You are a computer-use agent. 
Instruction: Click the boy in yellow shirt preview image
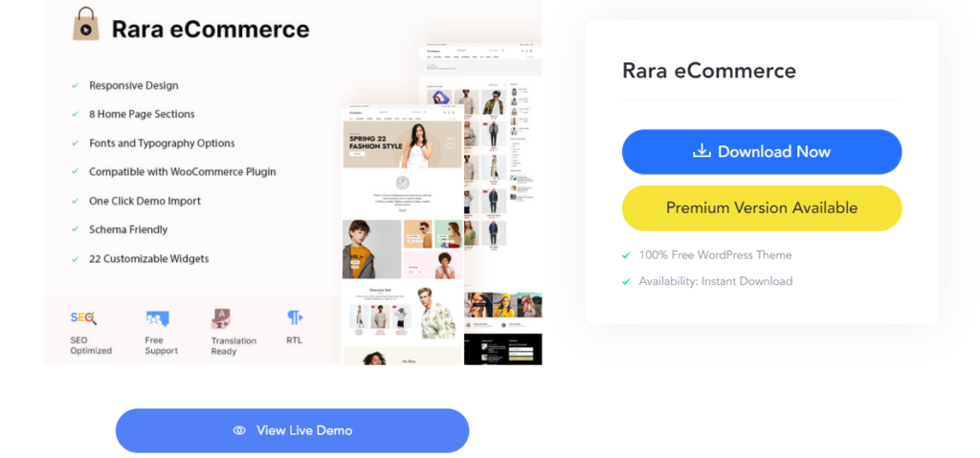pyautogui.click(x=372, y=249)
